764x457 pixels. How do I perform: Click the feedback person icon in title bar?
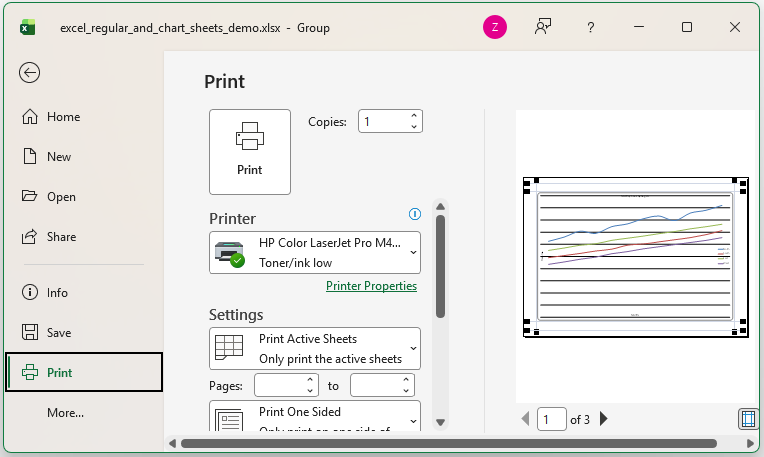[543, 28]
